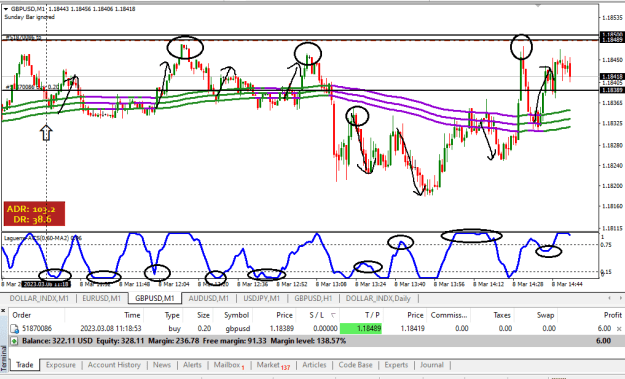Open the chart menu triangle beside GBPUSD,M1 title
Screen dimensions: 625x379
6,9
